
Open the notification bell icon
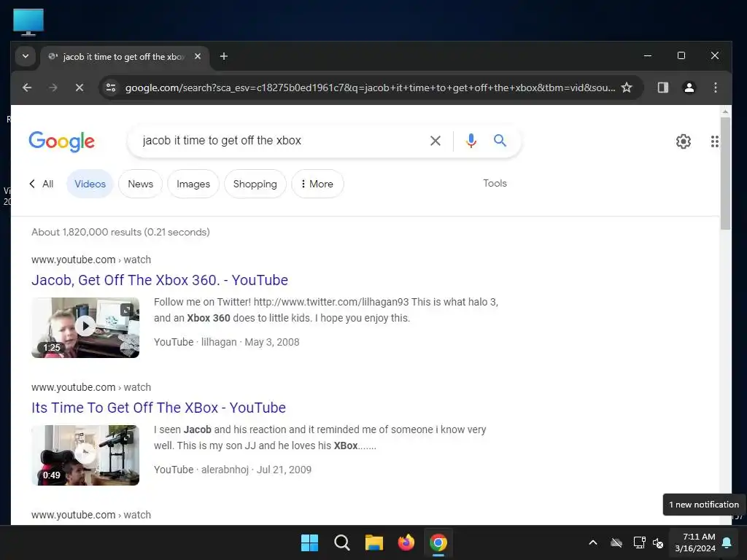[727, 542]
